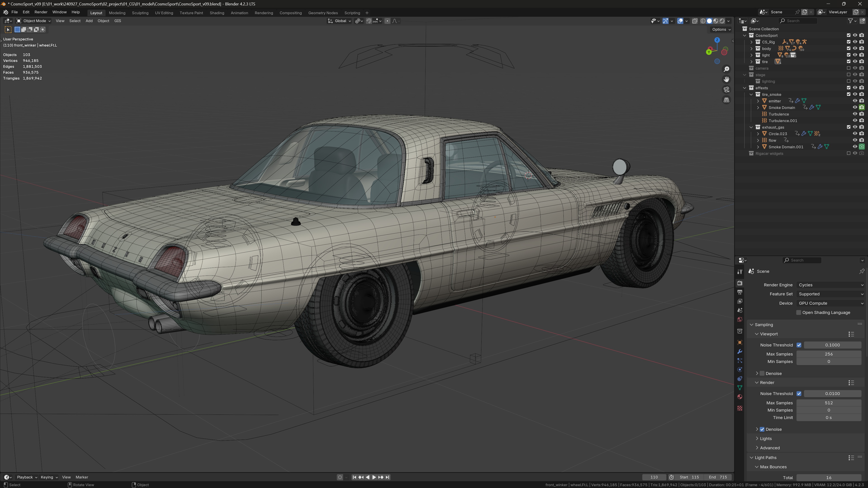868x488 pixels.
Task: Enable Open Shading Language checkbox
Action: coord(799,313)
